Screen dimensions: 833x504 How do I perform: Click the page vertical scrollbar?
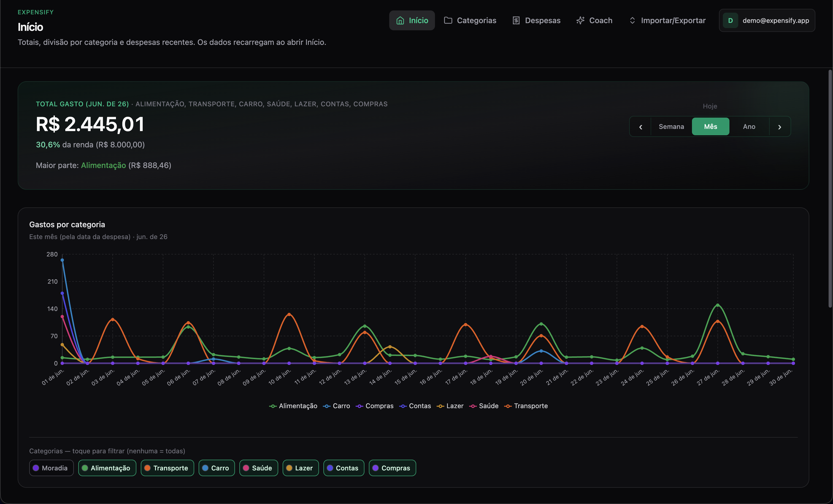[x=830, y=188]
